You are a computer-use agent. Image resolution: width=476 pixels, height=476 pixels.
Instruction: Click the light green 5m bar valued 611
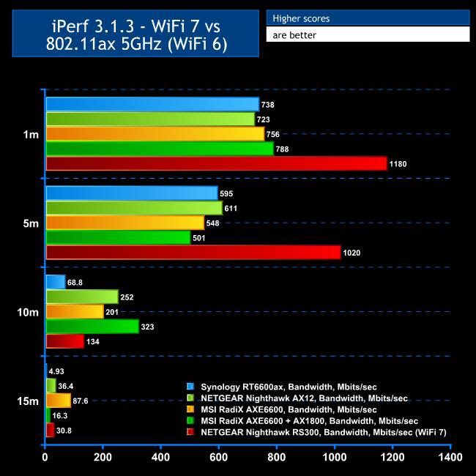point(134,208)
